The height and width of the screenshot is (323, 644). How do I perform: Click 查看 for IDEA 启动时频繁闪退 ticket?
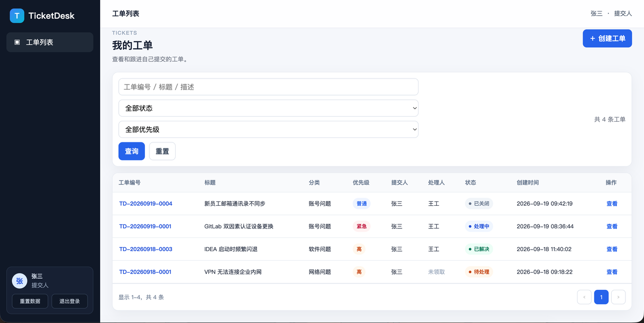coord(612,249)
